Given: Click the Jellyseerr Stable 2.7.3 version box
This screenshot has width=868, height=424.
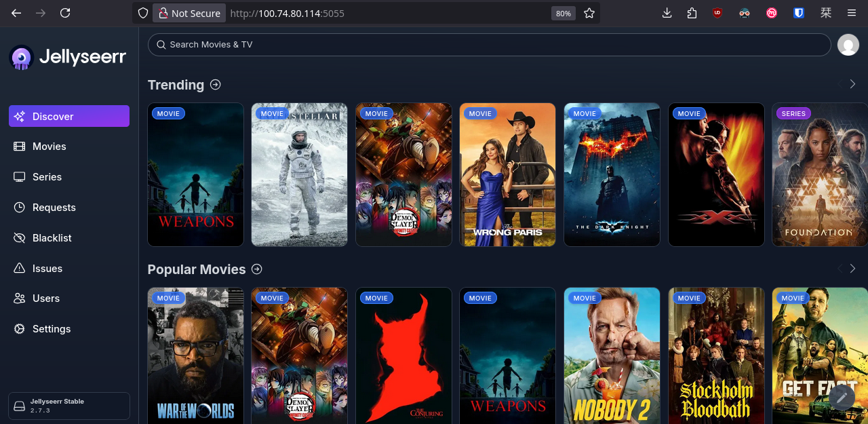Looking at the screenshot, I should pos(69,406).
